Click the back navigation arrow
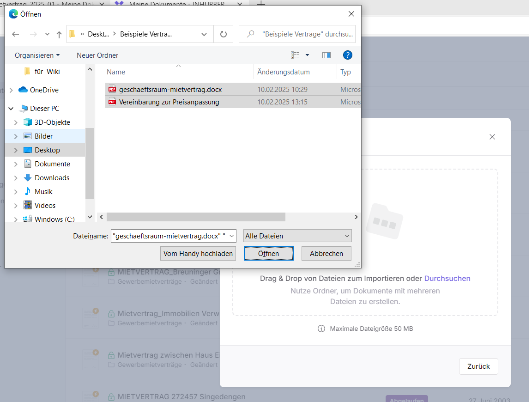The image size is (532, 402). tap(16, 34)
